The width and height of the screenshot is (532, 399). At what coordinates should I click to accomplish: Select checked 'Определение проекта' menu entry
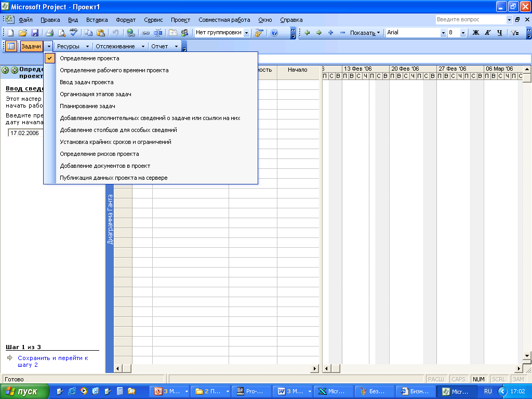point(151,58)
